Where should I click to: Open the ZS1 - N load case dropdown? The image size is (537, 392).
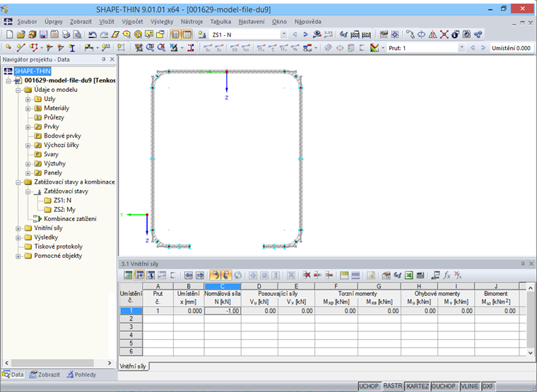pos(284,34)
